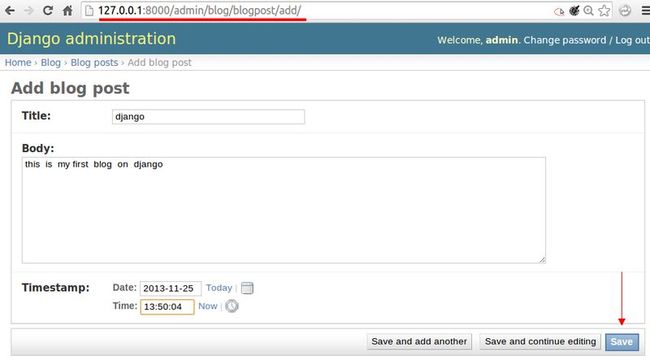Click the Log out link
This screenshot has width=650, height=360.
click(x=632, y=40)
